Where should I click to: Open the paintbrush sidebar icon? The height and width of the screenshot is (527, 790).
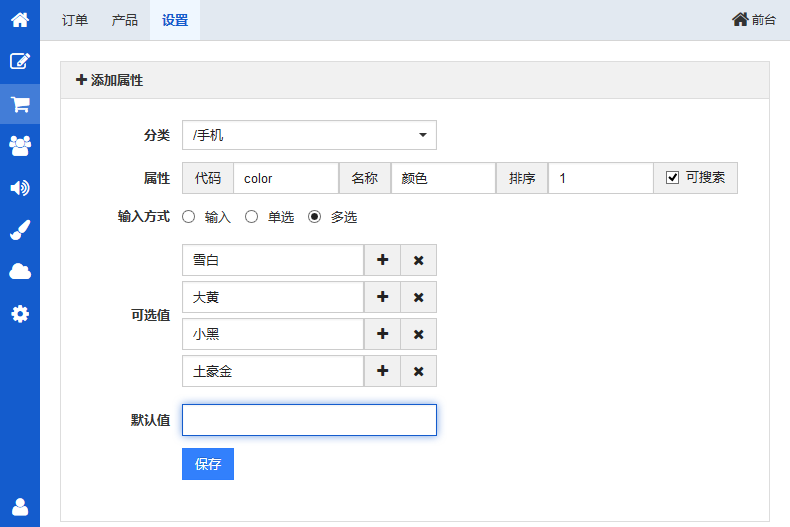point(20,230)
